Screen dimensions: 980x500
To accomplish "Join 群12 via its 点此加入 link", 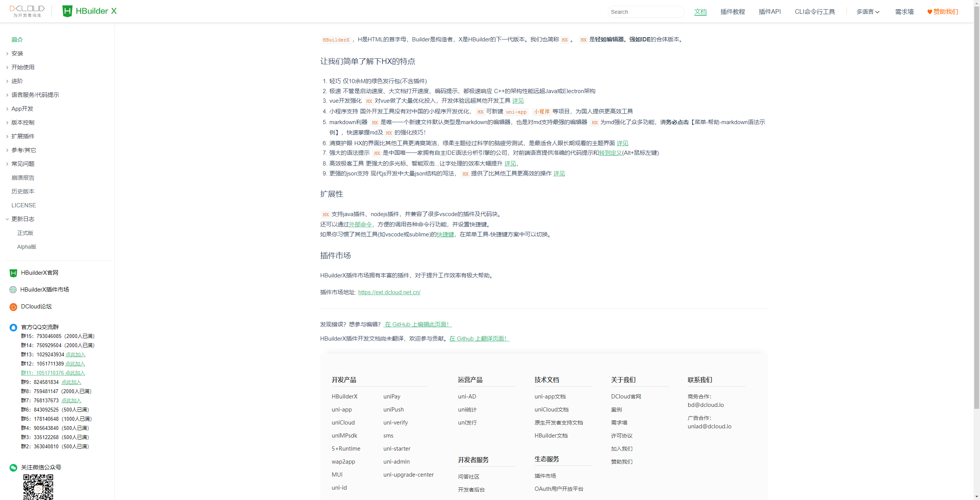I will [x=75, y=364].
